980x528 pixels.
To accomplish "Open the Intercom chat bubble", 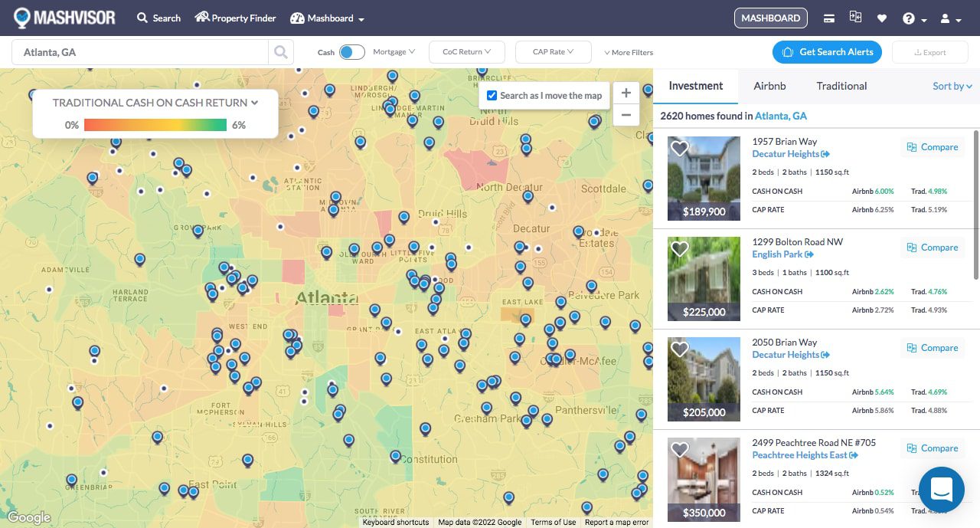I will pos(941,490).
